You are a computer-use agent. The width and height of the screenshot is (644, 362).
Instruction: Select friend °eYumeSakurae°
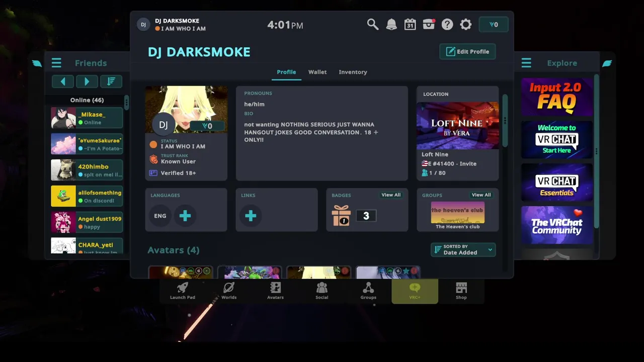(87, 144)
